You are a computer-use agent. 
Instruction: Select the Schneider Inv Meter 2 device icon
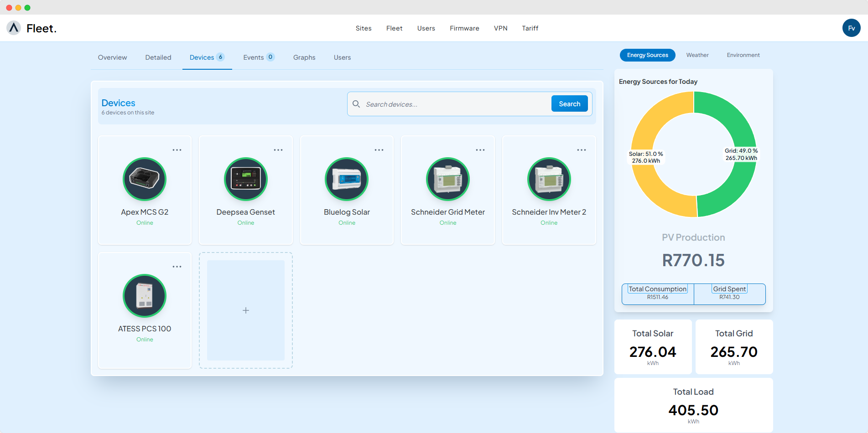(549, 179)
